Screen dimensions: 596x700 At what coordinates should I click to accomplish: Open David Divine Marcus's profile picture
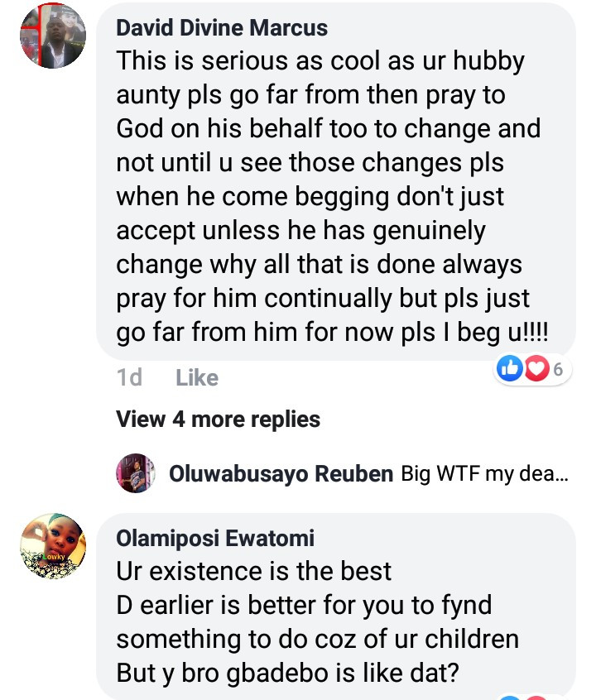point(52,36)
